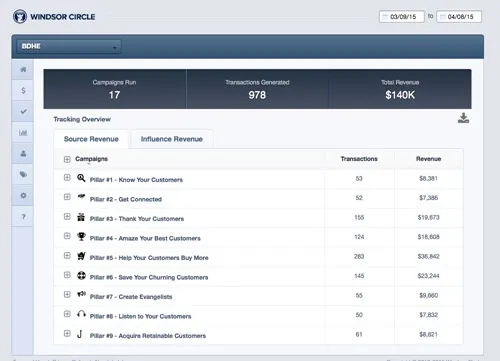
Task: Click the Campaigns column header label
Action: point(91,159)
